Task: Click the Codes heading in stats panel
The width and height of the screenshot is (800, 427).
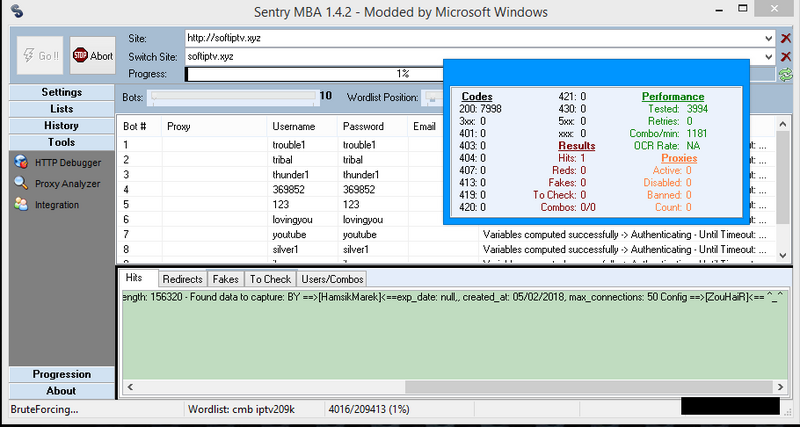Action: pyautogui.click(x=477, y=97)
